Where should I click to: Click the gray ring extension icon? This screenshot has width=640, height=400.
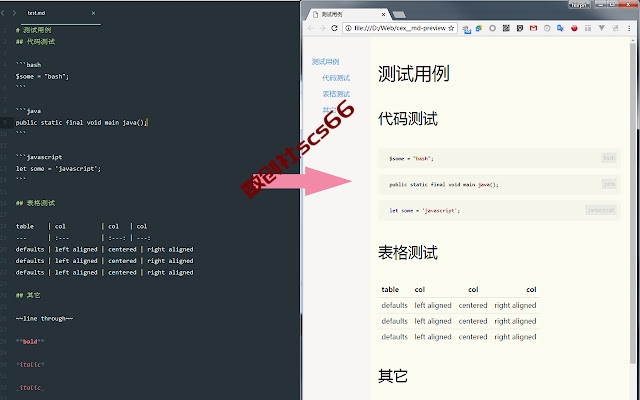[x=493, y=28]
